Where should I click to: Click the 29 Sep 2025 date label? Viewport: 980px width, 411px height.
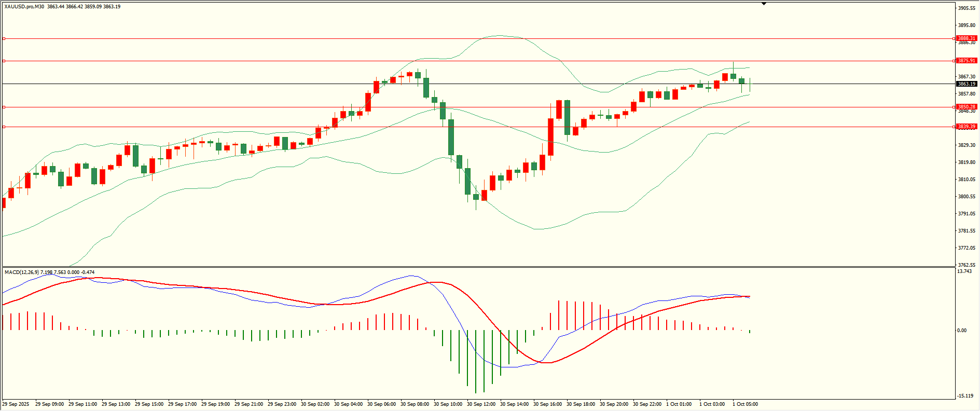coord(16,404)
